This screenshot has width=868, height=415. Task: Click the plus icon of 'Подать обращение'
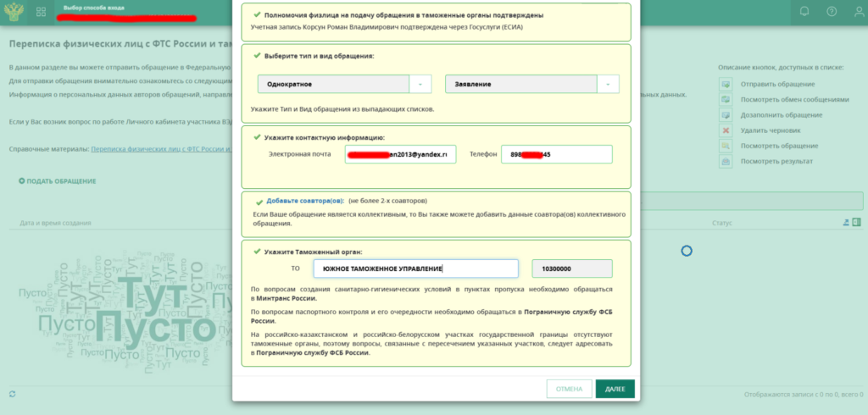tap(21, 181)
